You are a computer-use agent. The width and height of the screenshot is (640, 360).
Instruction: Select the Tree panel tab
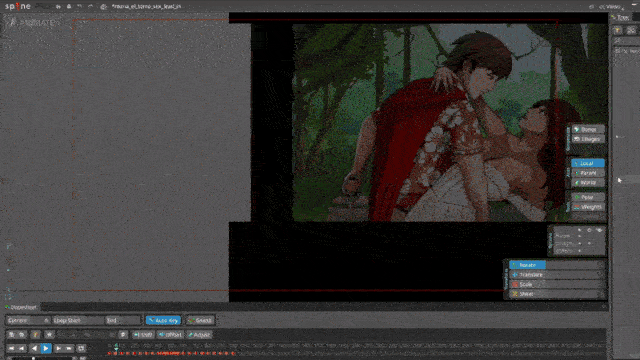[x=621, y=17]
